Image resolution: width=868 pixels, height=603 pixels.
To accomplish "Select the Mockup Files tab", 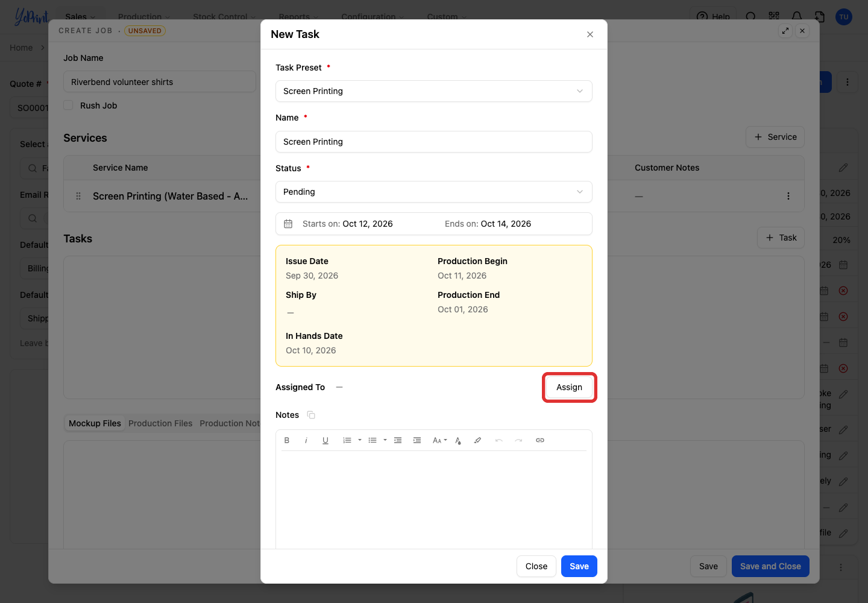I will click(95, 423).
